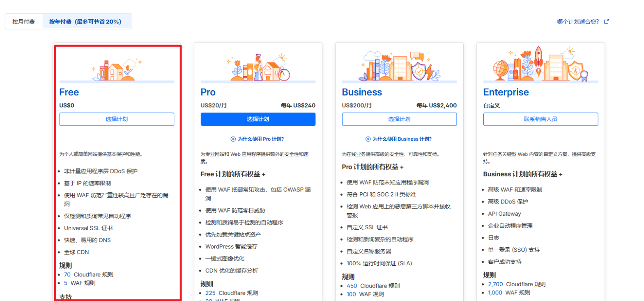Click the text WordPress 智能缓存
Image resolution: width=644 pixels, height=301 pixels.
232,246
